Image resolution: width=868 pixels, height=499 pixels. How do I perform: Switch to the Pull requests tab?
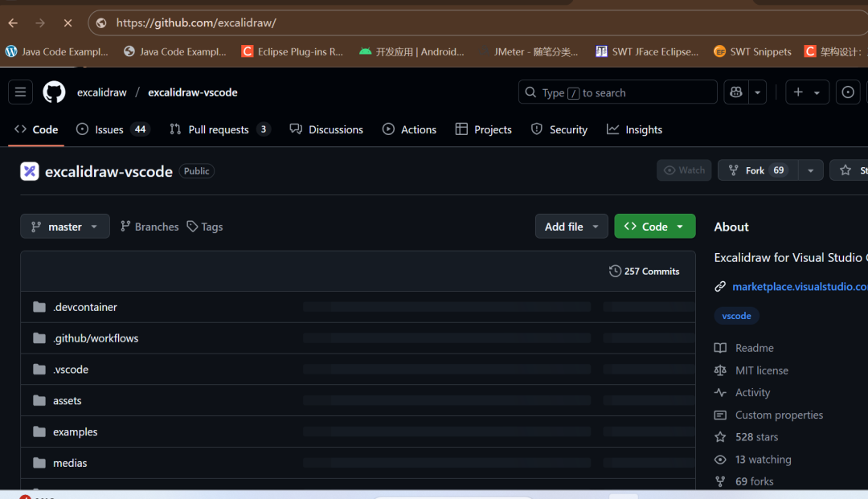[x=219, y=129]
